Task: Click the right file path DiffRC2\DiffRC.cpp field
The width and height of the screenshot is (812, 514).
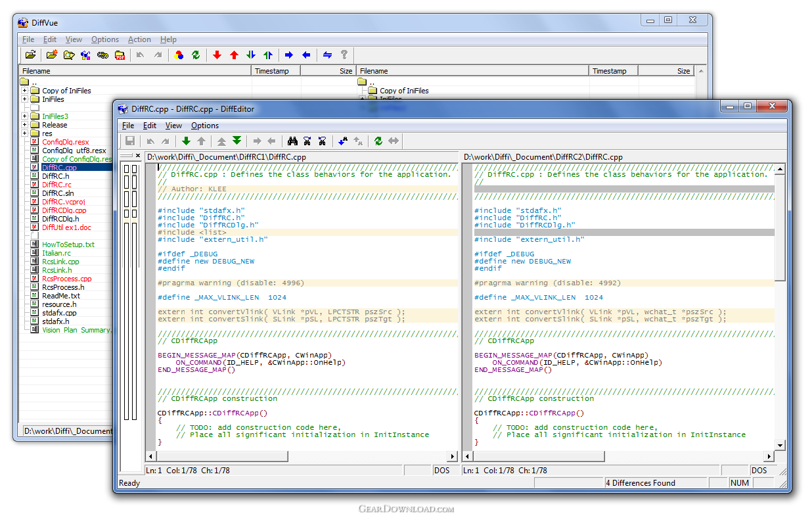Action: click(x=624, y=157)
